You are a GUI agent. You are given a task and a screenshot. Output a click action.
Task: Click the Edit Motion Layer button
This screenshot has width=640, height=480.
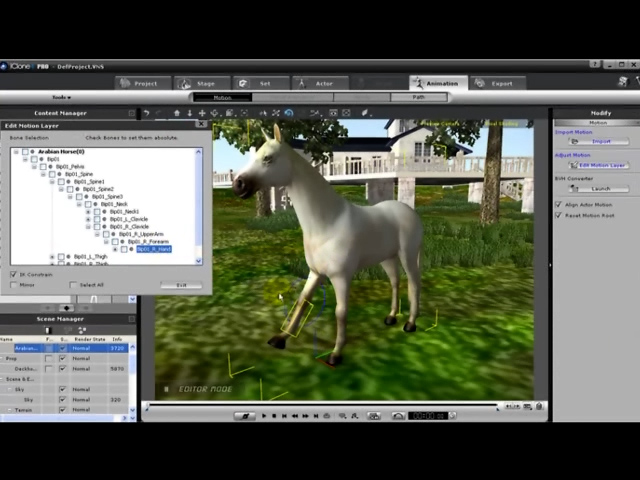599,165
